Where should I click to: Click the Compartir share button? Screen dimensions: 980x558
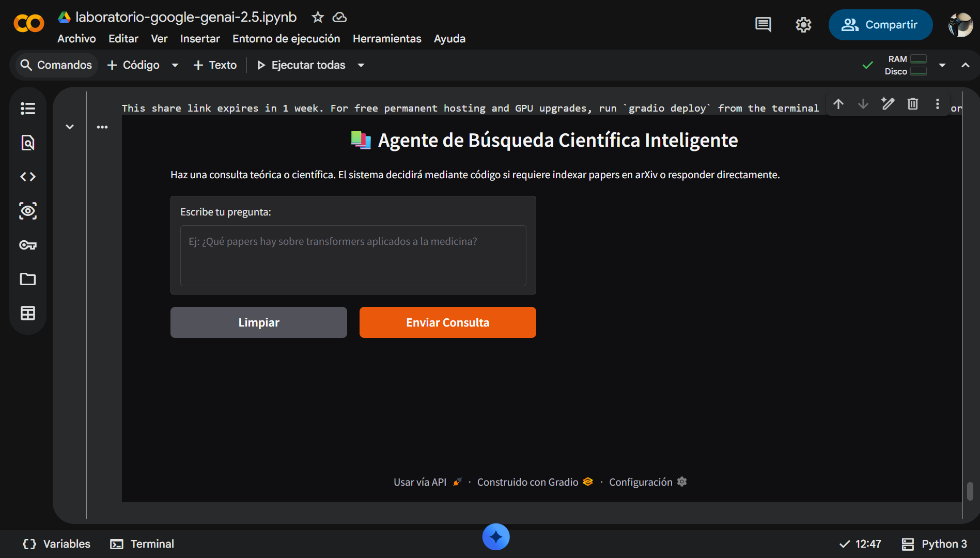click(880, 24)
